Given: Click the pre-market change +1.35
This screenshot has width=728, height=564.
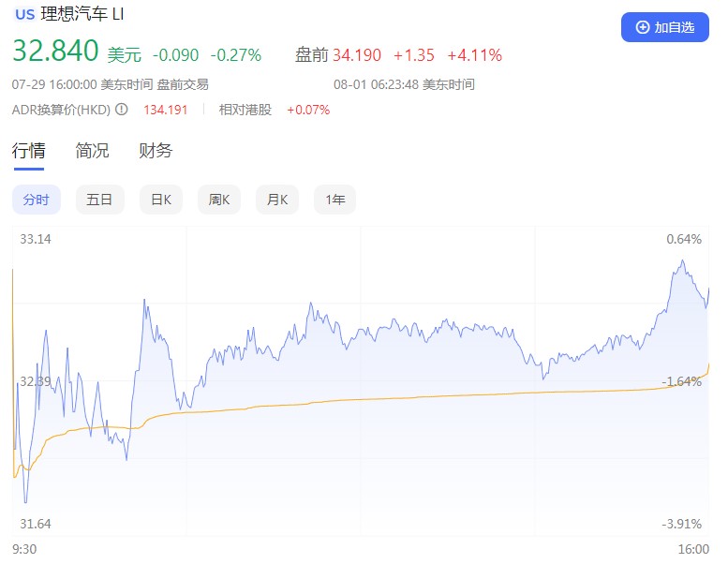Looking at the screenshot, I should click(414, 55).
